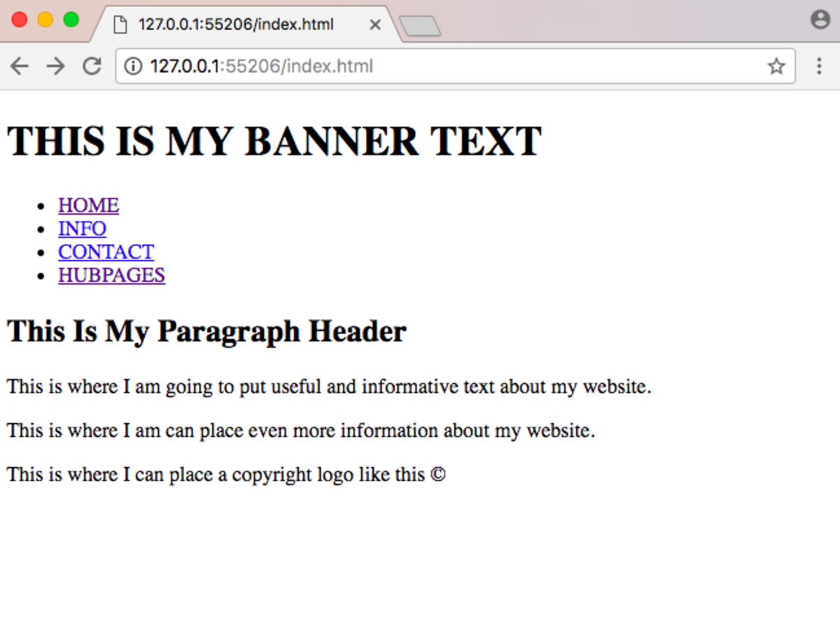Viewport: 840px width, 626px height.
Task: Maximize the window with green button
Action: coord(71,20)
